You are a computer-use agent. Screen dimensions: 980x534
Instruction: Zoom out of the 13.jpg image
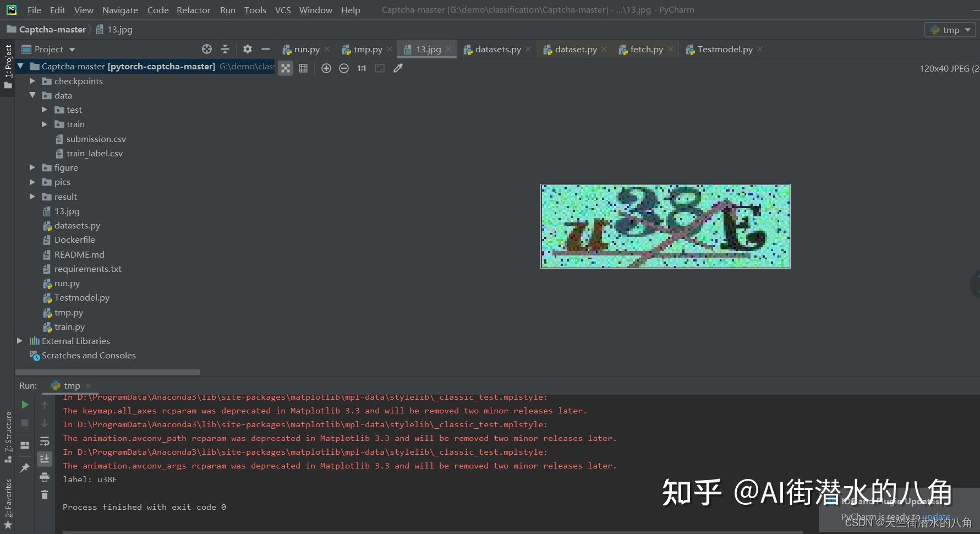point(344,68)
